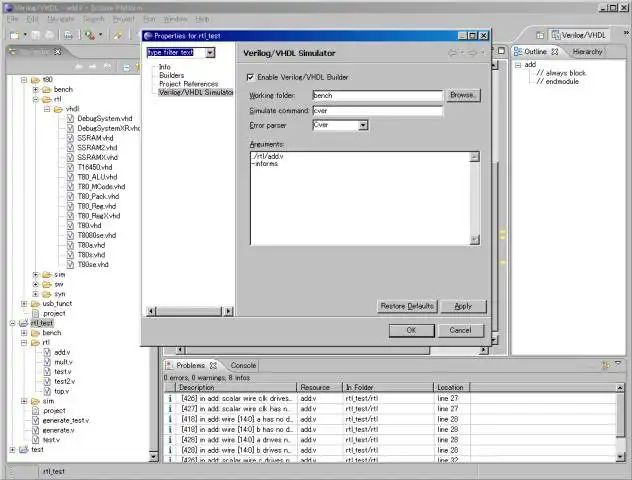This screenshot has height=480, width=632.
Task: Click the Outline view icon
Action: [518, 52]
